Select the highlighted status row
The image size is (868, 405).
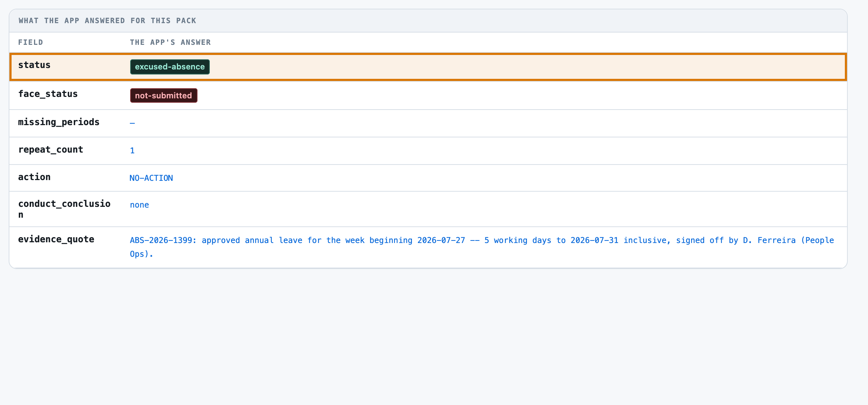pyautogui.click(x=428, y=67)
